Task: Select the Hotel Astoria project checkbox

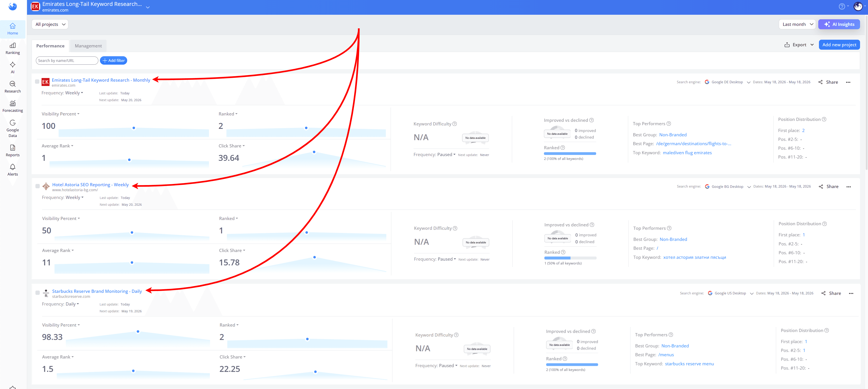Action: coord(37,186)
